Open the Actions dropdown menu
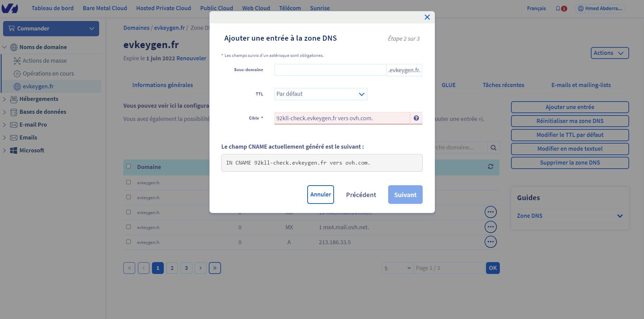 pos(609,53)
